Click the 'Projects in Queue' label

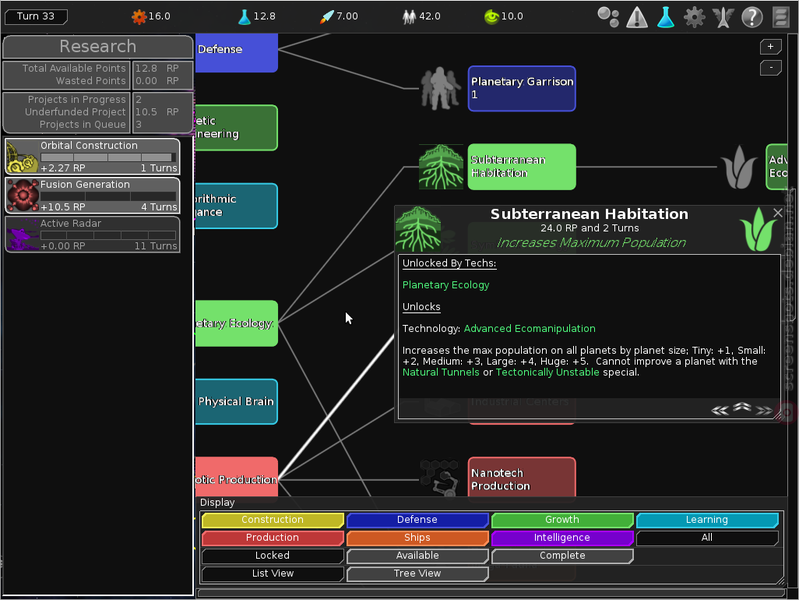coord(83,125)
